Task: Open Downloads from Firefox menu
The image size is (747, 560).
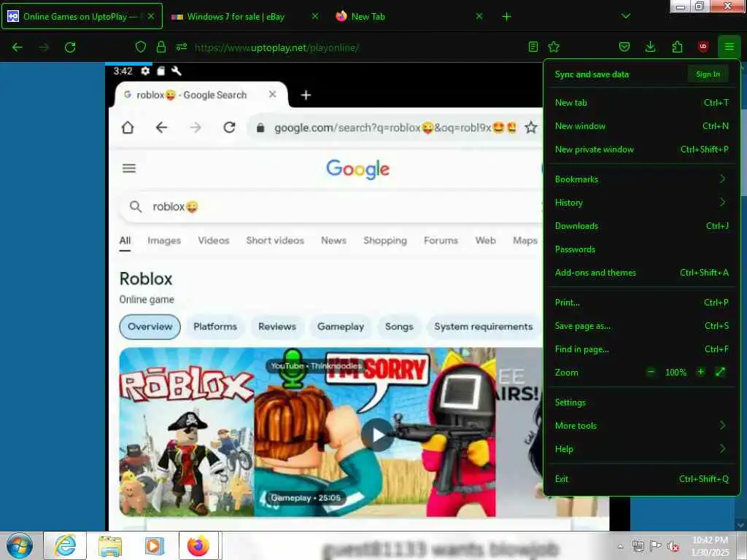Action: pyautogui.click(x=641, y=226)
